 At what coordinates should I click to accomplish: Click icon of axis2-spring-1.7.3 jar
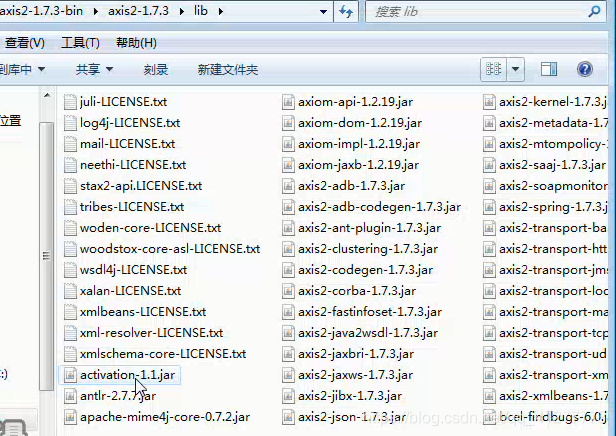489,207
